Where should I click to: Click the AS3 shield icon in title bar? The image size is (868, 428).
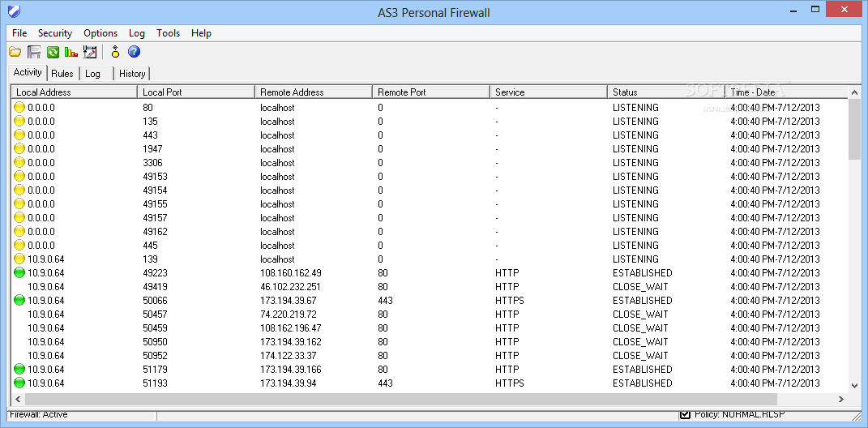[14, 12]
